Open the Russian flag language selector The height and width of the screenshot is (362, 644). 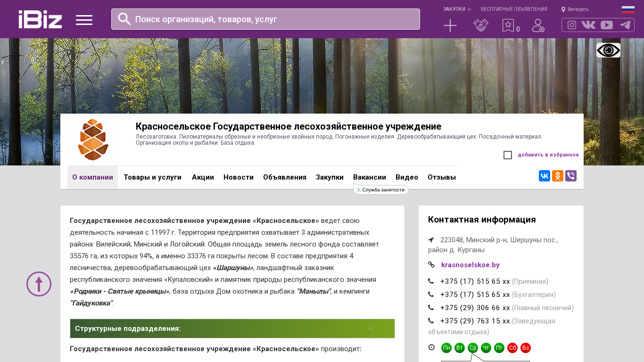click(x=628, y=9)
